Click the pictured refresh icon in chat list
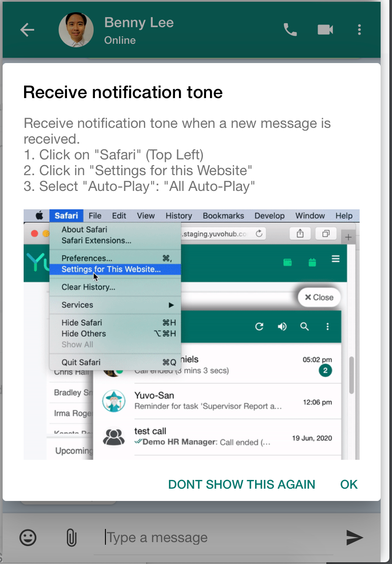Viewport: 392px width, 564px height. (x=259, y=327)
